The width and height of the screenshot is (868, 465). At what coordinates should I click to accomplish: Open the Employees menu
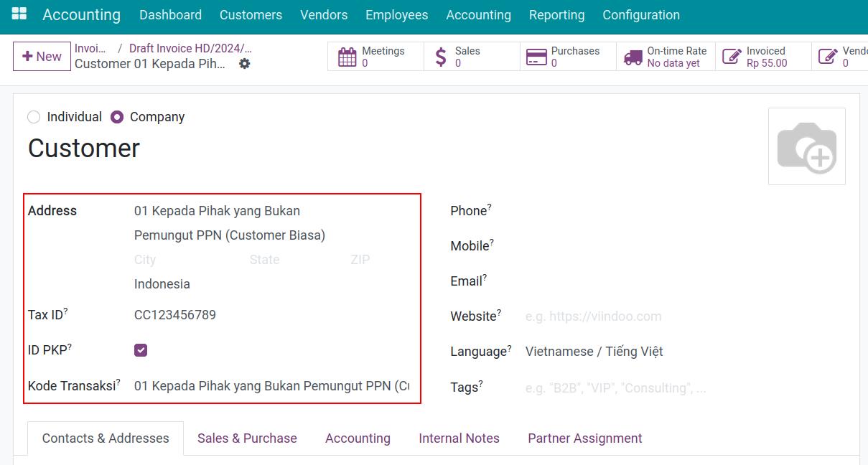point(396,15)
